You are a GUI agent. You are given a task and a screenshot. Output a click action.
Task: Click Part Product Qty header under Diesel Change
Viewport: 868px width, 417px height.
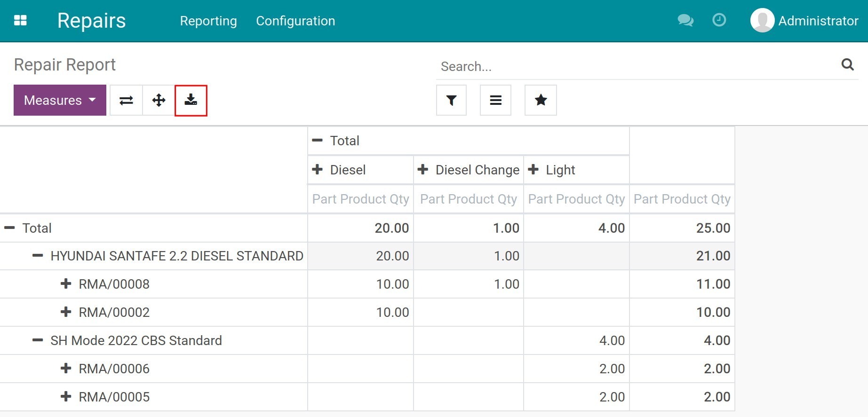pyautogui.click(x=469, y=199)
